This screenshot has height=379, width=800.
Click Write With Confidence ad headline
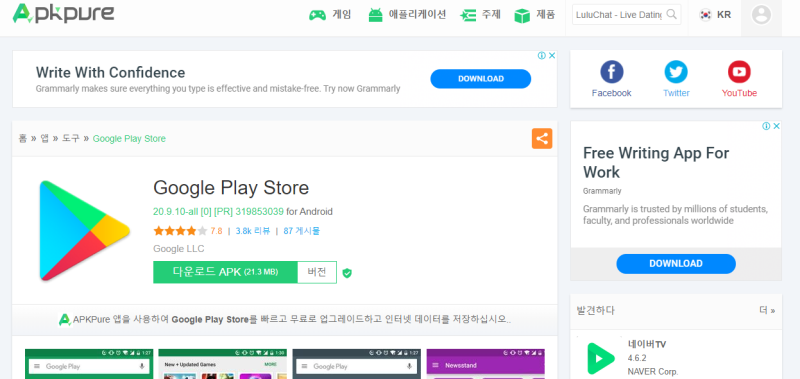coord(110,72)
